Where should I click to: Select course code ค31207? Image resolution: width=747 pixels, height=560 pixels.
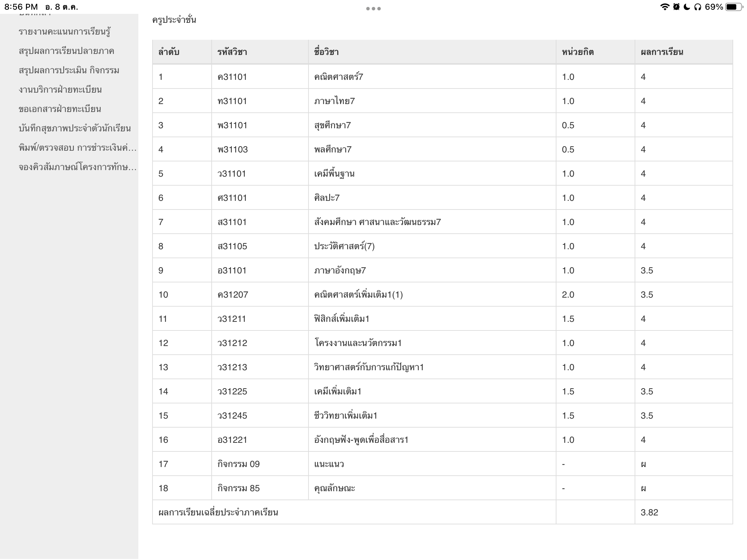(x=232, y=295)
